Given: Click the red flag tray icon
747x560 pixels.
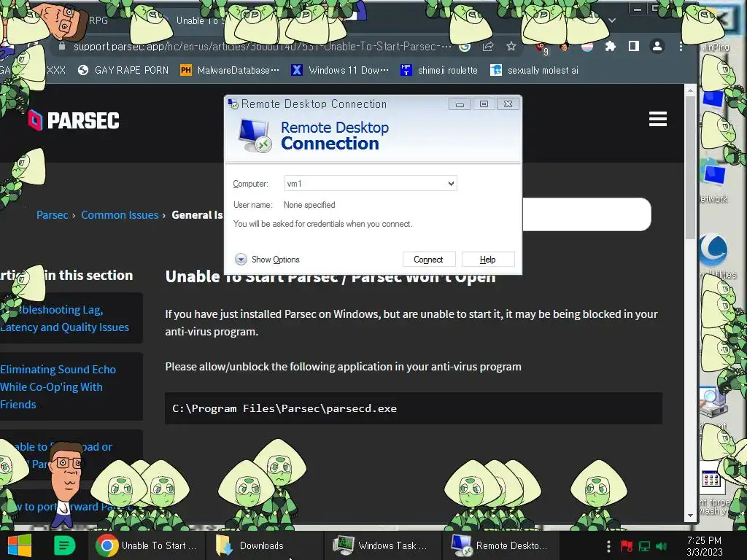Looking at the screenshot, I should click(x=627, y=545).
